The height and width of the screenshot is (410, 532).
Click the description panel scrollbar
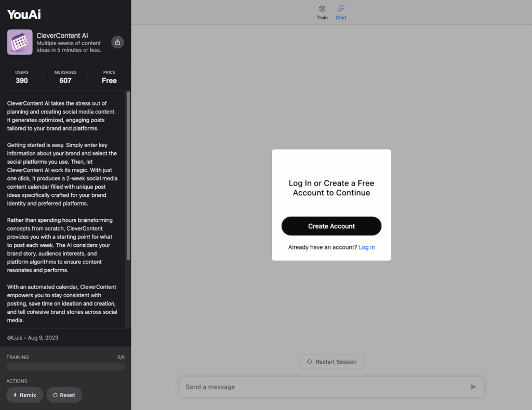click(128, 177)
